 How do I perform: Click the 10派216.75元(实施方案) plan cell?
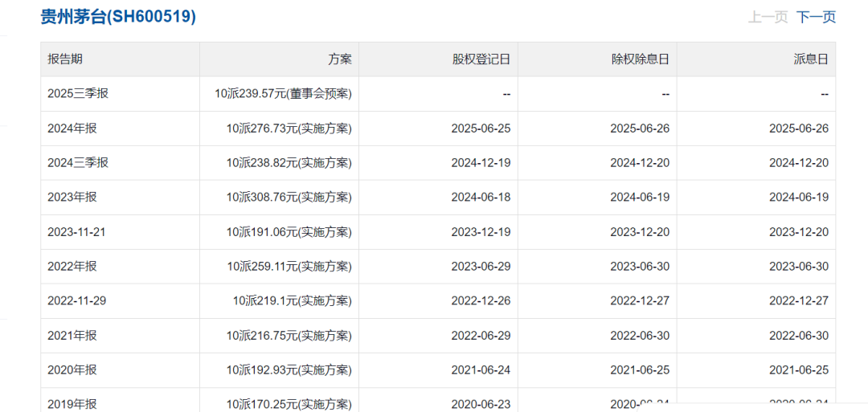coord(289,335)
